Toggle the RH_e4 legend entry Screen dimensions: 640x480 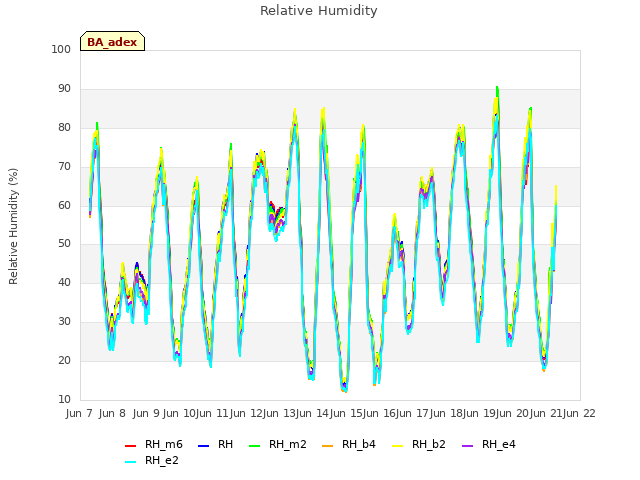tap(489, 444)
